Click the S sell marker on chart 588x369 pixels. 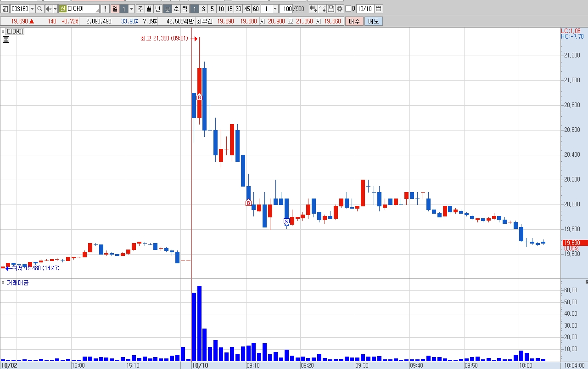tap(286, 222)
